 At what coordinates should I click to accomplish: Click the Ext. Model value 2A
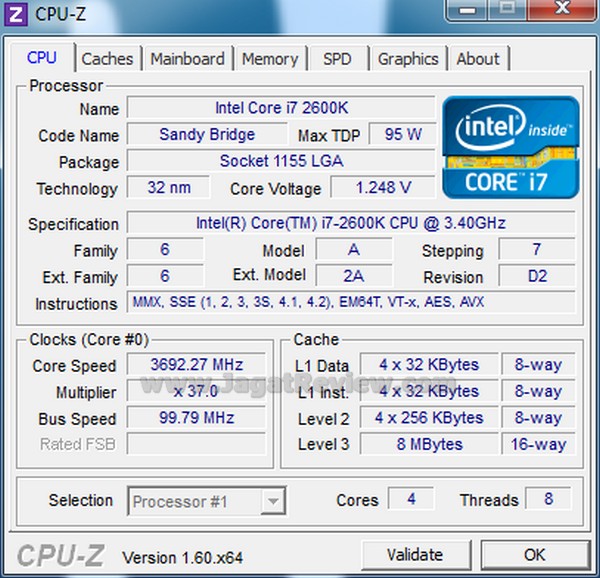(354, 276)
